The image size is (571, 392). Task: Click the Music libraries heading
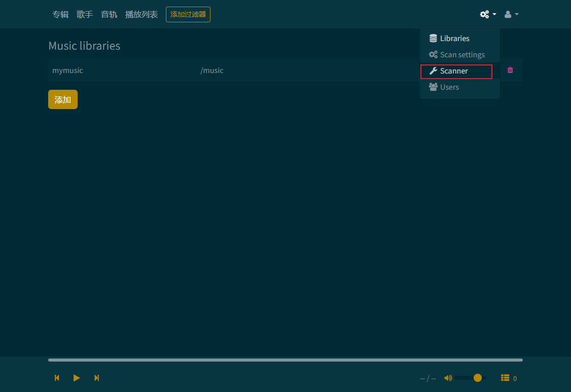click(x=85, y=46)
